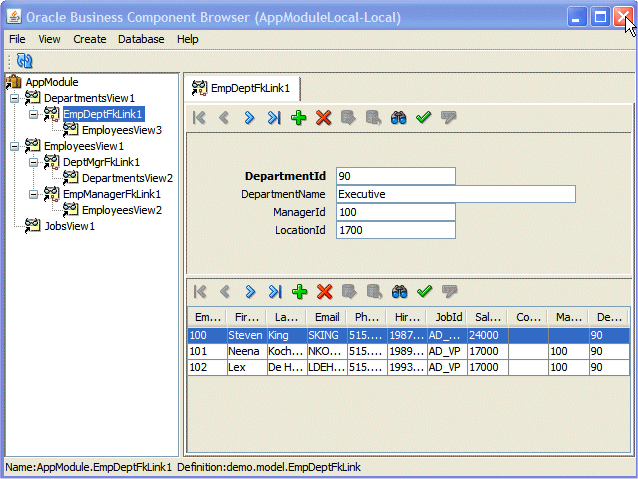Click the 24000 salary cell
The height and width of the screenshot is (479, 638).
(x=487, y=335)
